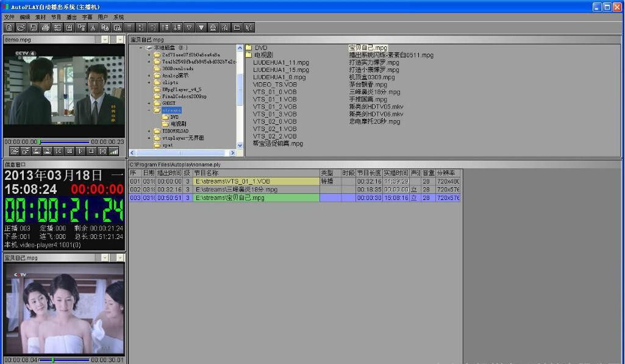Image resolution: width=625 pixels, height=364 pixels.
Task: Click the Copy icon in the toolbar
Action: (x=105, y=27)
